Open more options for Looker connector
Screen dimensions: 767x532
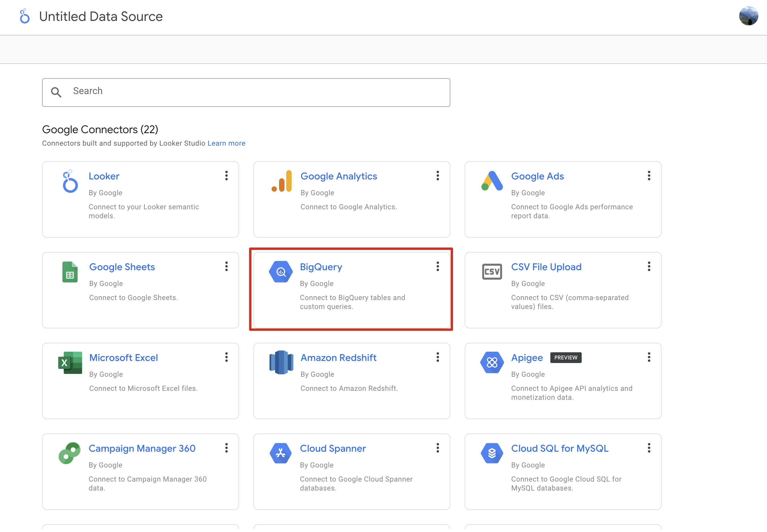[227, 176]
